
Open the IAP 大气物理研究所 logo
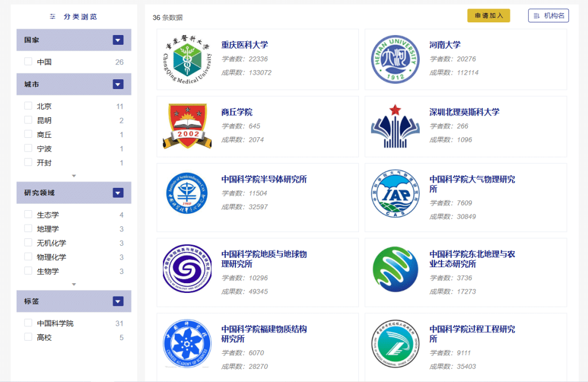[395, 193]
